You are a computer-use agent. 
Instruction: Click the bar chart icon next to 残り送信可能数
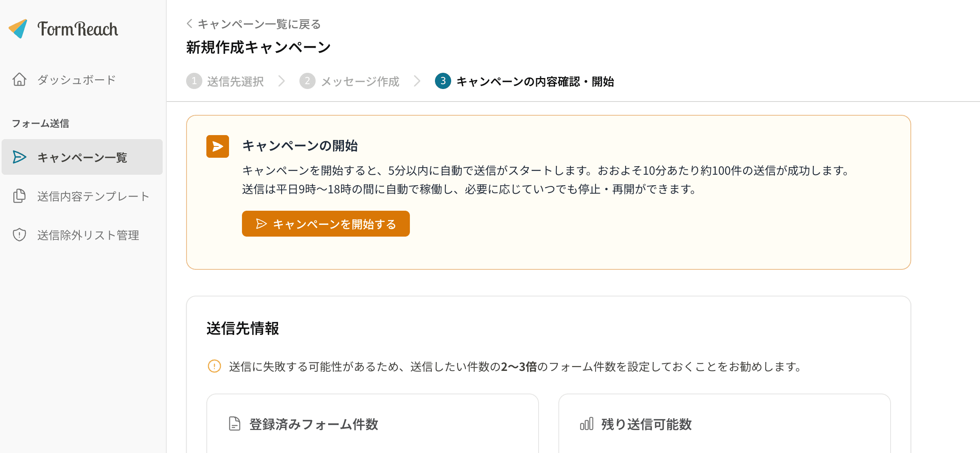tap(586, 425)
